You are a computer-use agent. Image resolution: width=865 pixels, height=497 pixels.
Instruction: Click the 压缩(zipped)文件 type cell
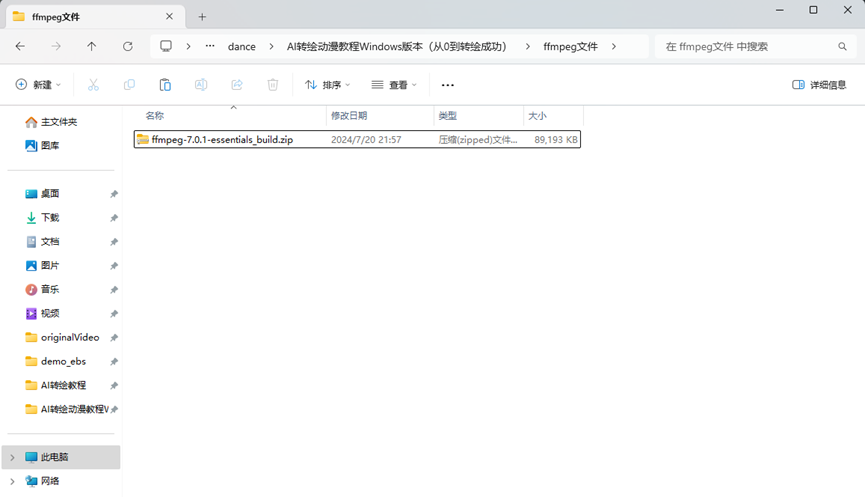[x=478, y=140]
